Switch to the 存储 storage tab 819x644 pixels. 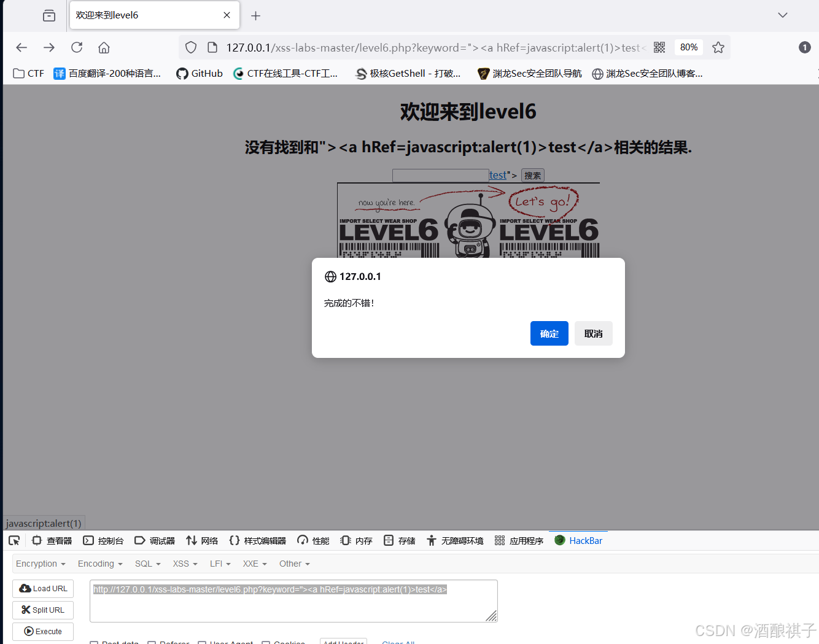point(399,540)
